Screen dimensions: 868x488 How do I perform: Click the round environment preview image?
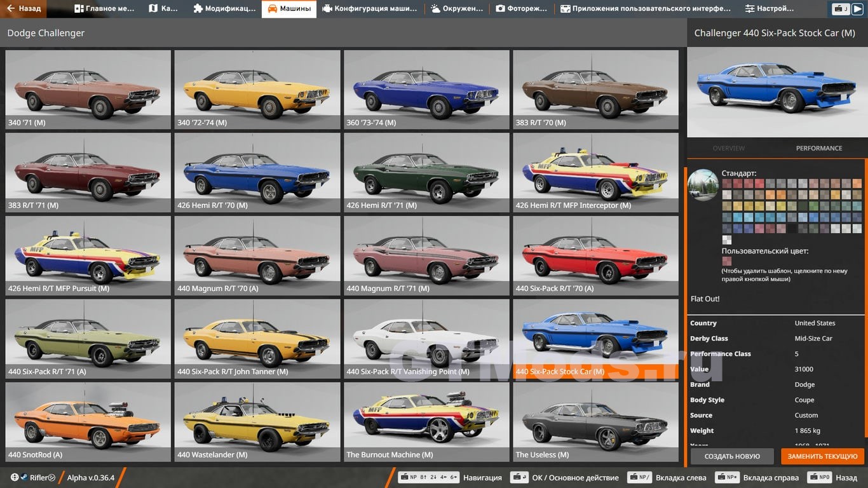(x=703, y=185)
